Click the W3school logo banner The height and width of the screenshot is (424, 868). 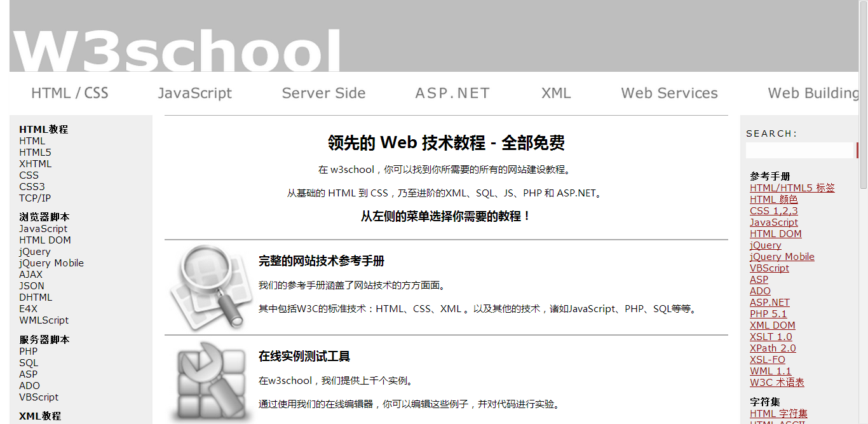tap(177, 50)
